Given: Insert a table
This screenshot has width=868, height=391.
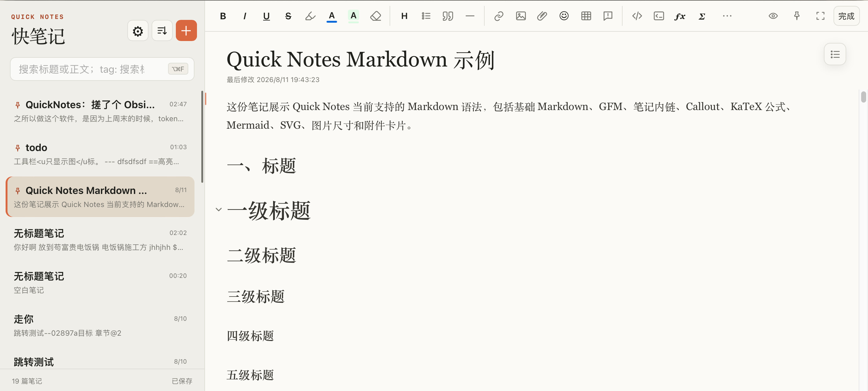Looking at the screenshot, I should pos(586,16).
